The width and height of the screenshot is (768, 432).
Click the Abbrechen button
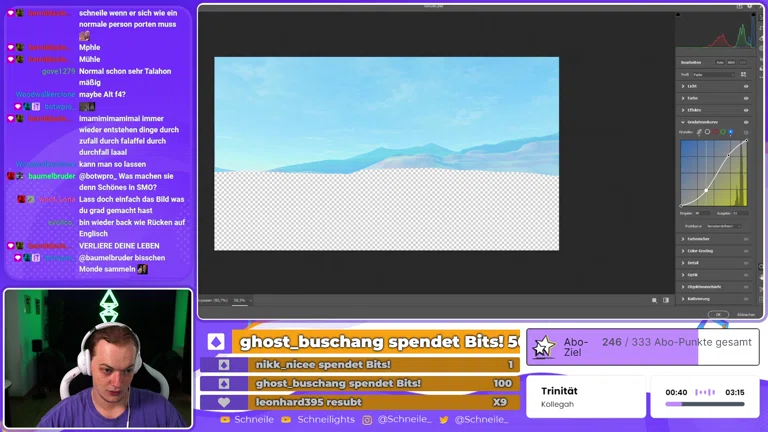[746, 315]
